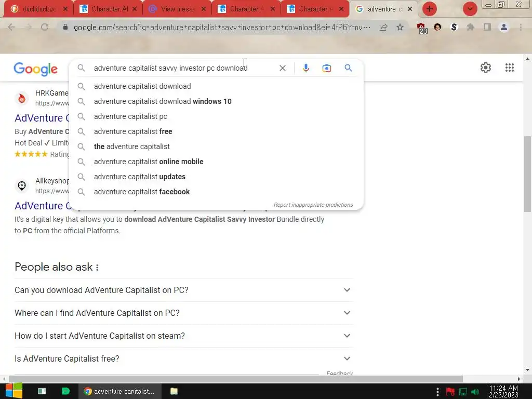
Task: Close the adventure capitalist Google tab
Action: (x=410, y=9)
